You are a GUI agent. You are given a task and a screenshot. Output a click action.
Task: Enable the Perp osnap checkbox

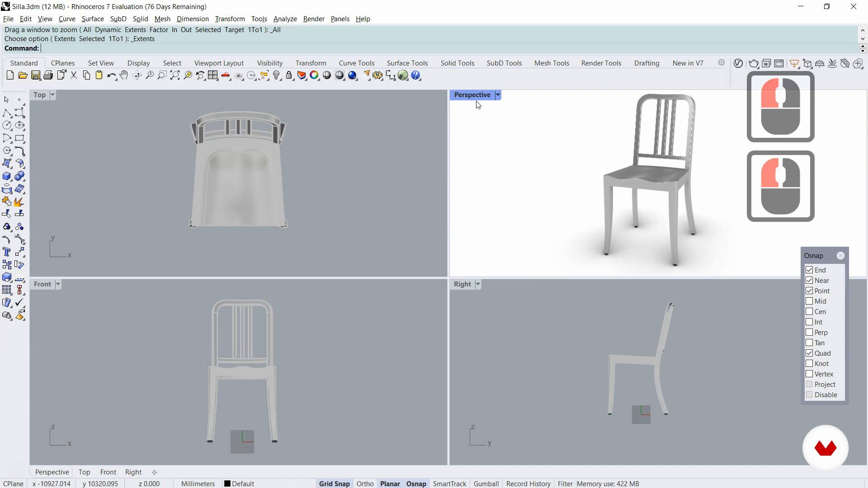coord(809,332)
